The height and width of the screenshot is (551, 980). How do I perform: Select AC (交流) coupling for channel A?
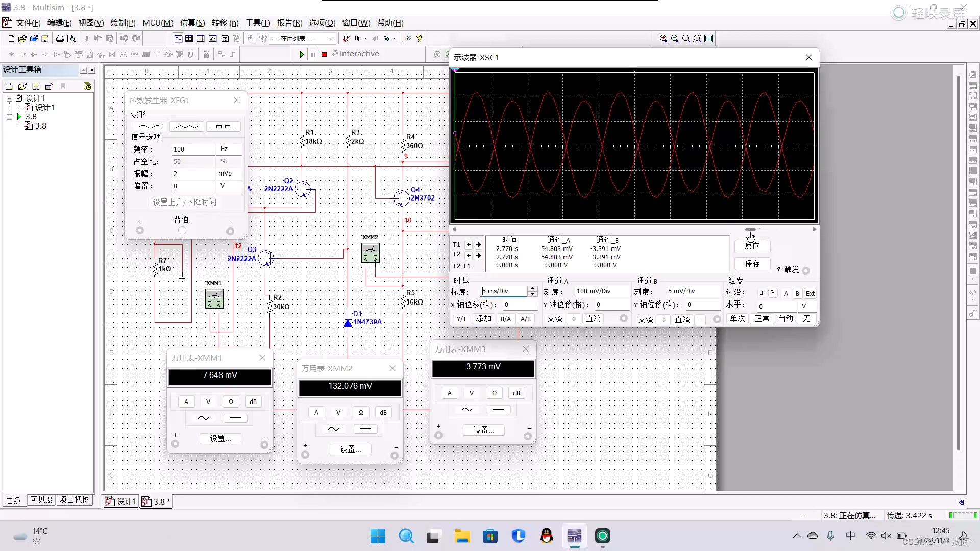point(555,319)
